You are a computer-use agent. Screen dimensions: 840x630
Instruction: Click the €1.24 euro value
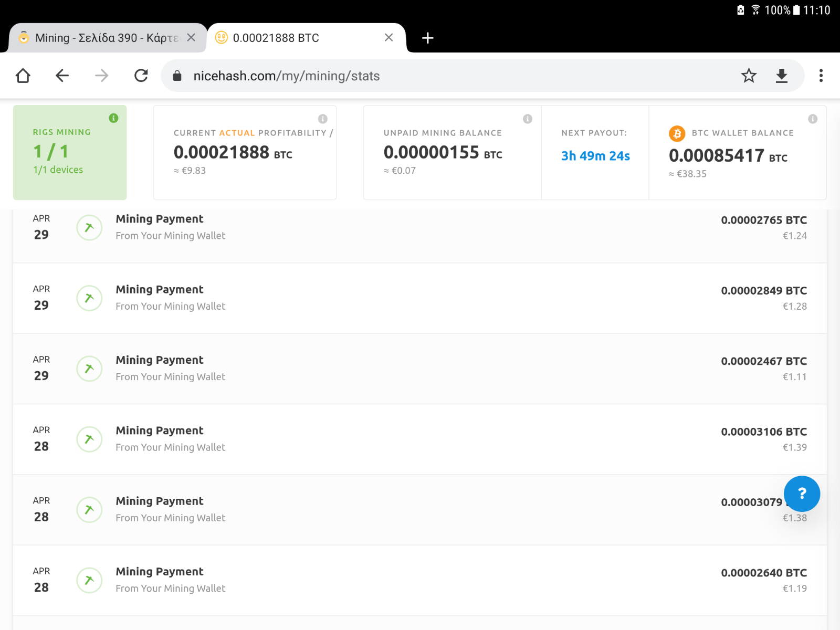pyautogui.click(x=795, y=236)
